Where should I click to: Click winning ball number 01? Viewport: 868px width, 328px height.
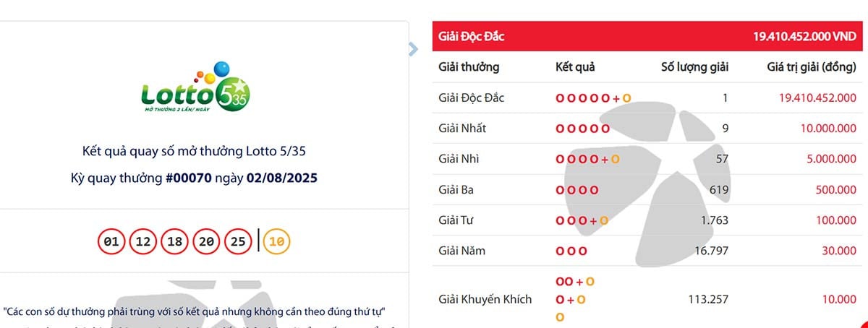tap(111, 242)
